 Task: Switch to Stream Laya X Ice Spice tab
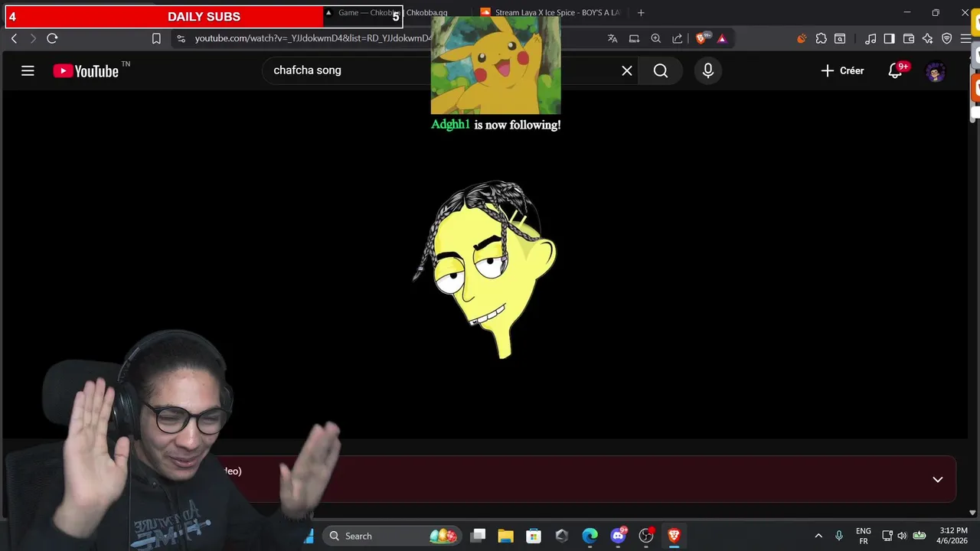point(550,12)
